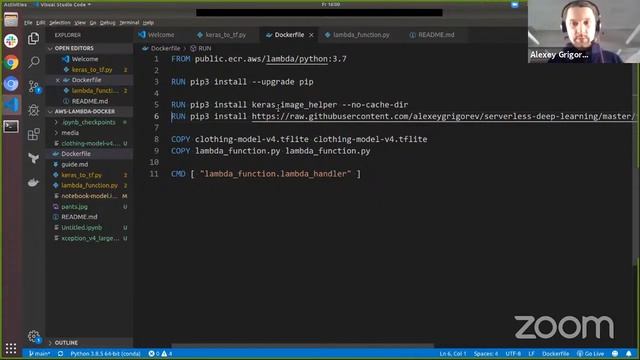640x360 pixels.
Task: Open notifications bell in status bar
Action: pyautogui.click(x=629, y=353)
